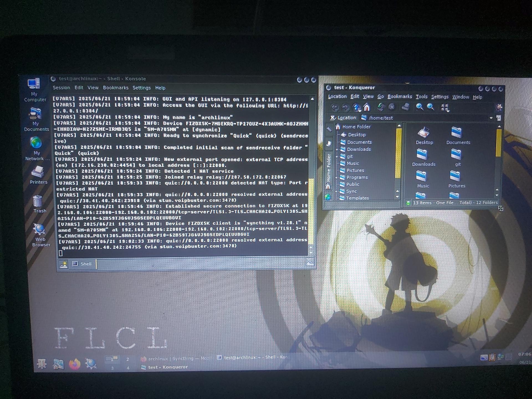Open My Computer desktop icon

click(x=34, y=90)
